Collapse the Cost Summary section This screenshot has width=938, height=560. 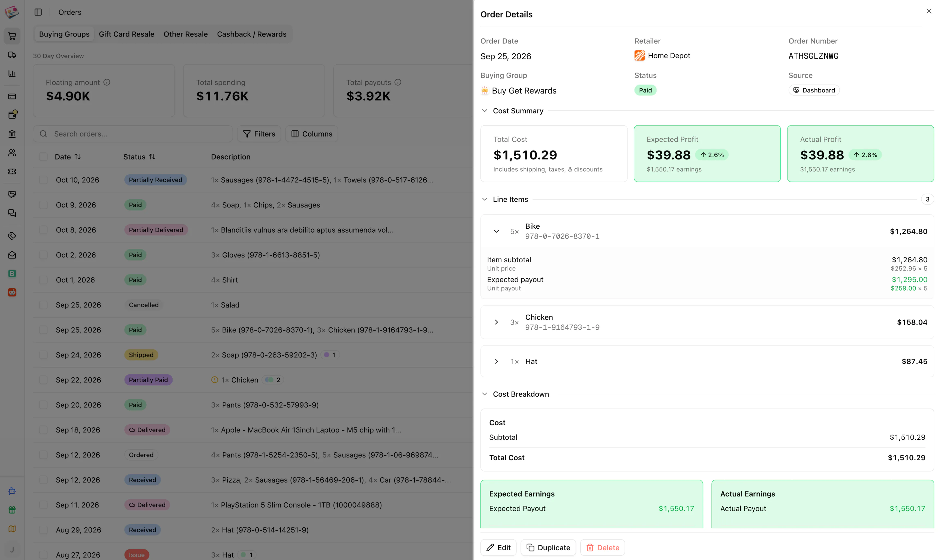pyautogui.click(x=485, y=111)
